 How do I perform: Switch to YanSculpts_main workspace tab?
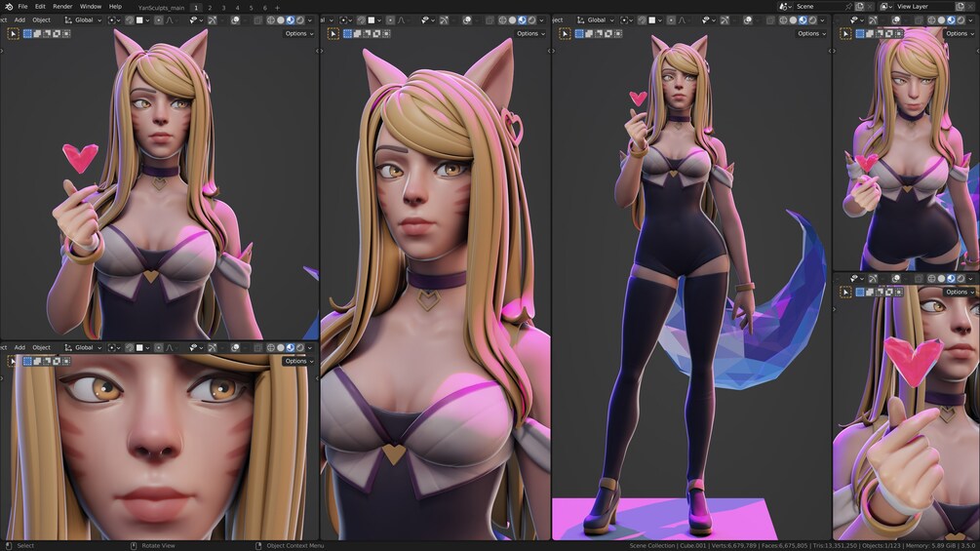[161, 8]
